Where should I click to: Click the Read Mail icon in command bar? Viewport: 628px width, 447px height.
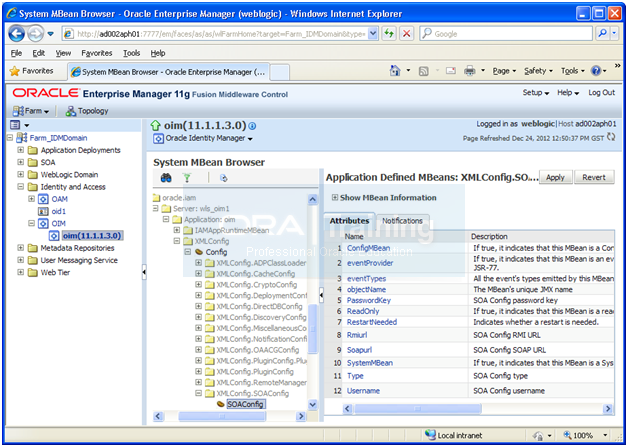click(451, 71)
